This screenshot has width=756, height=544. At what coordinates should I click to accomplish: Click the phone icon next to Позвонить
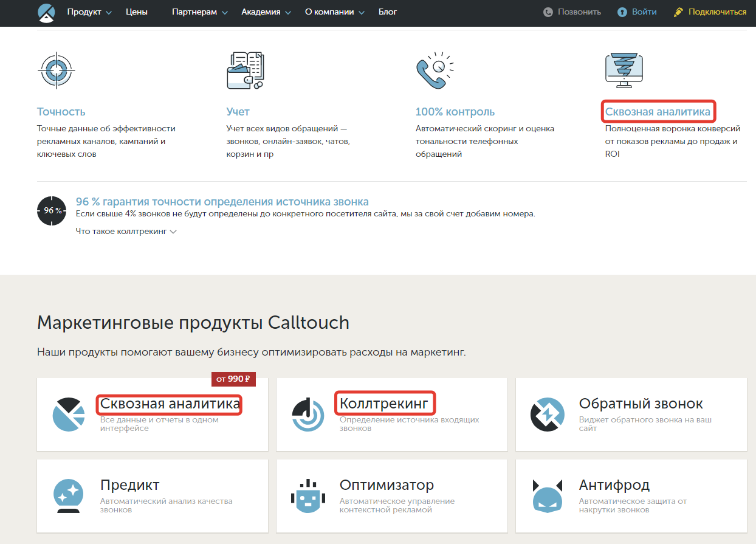[x=548, y=12]
